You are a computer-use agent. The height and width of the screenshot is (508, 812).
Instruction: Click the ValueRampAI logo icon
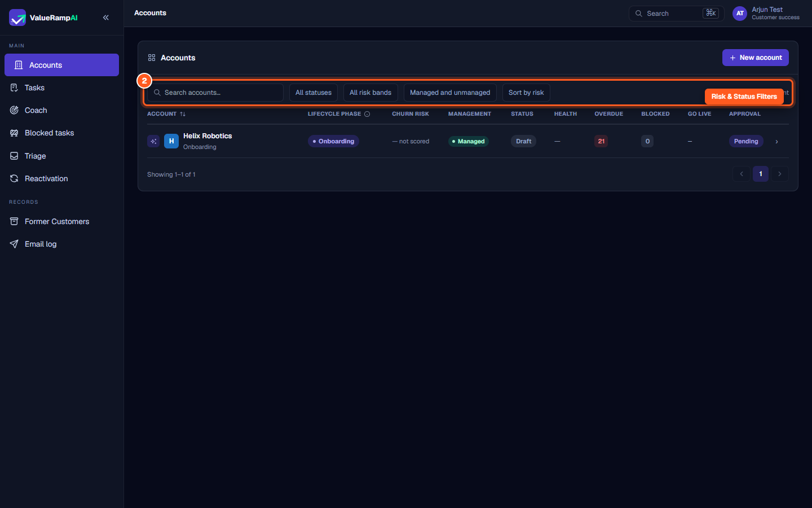[x=17, y=17]
